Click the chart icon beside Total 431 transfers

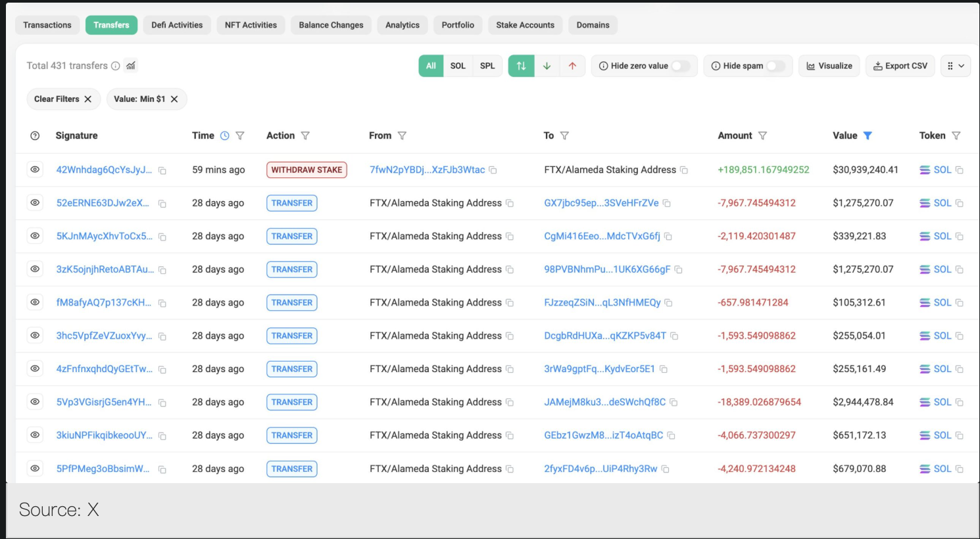(x=131, y=66)
